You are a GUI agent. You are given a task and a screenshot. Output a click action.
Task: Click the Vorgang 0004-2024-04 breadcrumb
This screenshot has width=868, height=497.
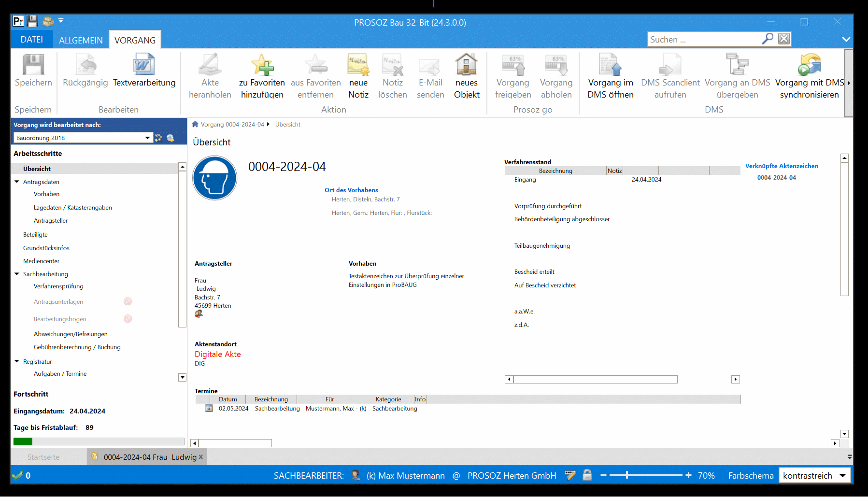pos(232,124)
